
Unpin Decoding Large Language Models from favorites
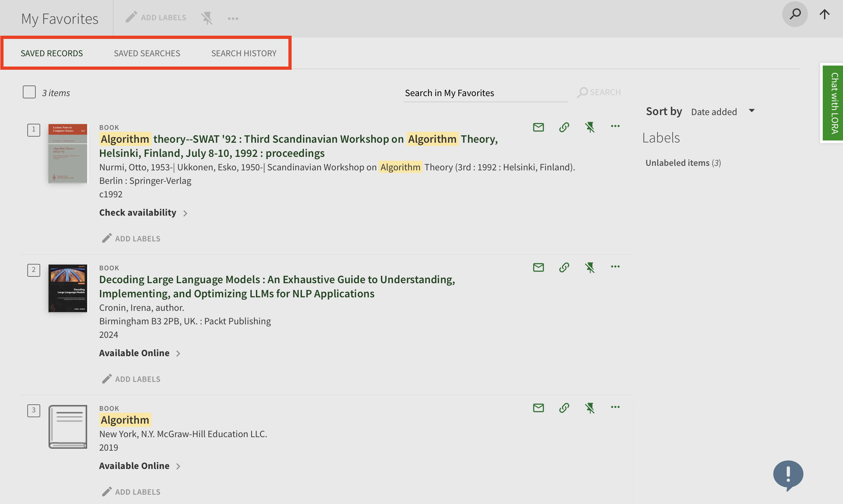590,268
